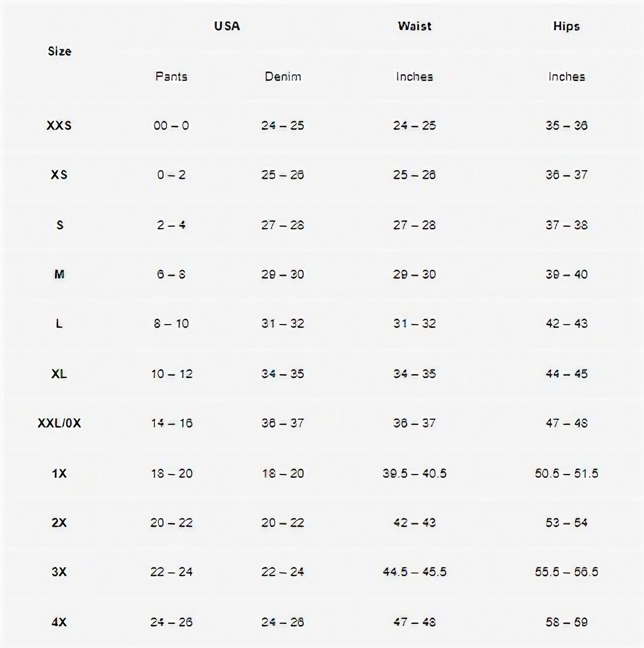Select hips value 58 – 59

pyautogui.click(x=566, y=622)
